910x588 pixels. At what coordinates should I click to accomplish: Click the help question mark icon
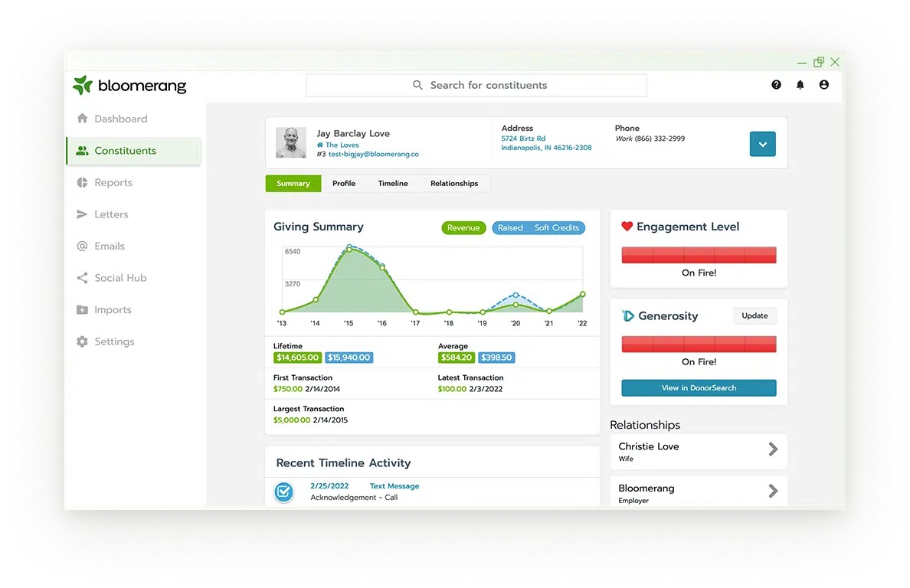776,85
